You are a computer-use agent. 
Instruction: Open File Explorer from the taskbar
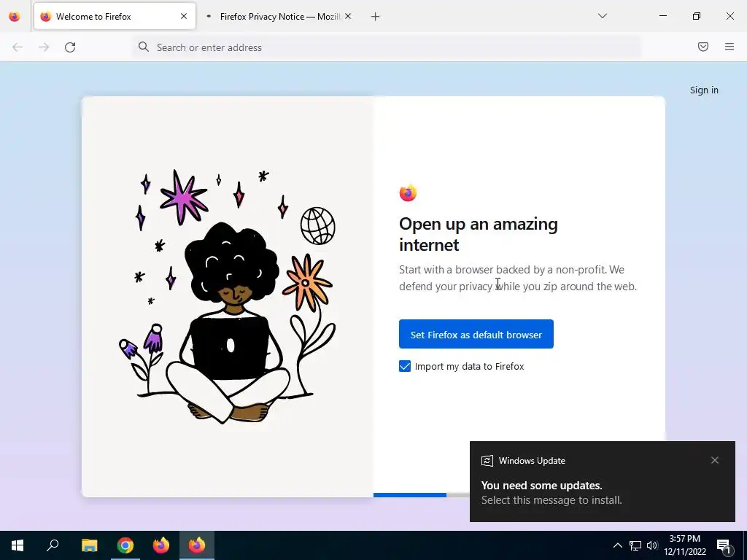tap(89, 545)
